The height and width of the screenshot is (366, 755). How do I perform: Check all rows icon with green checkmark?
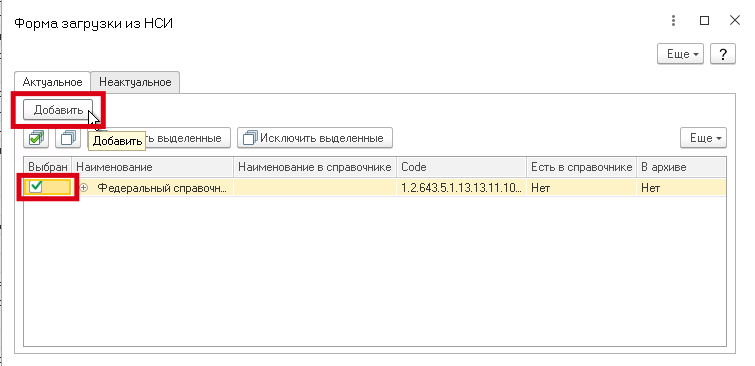36,138
